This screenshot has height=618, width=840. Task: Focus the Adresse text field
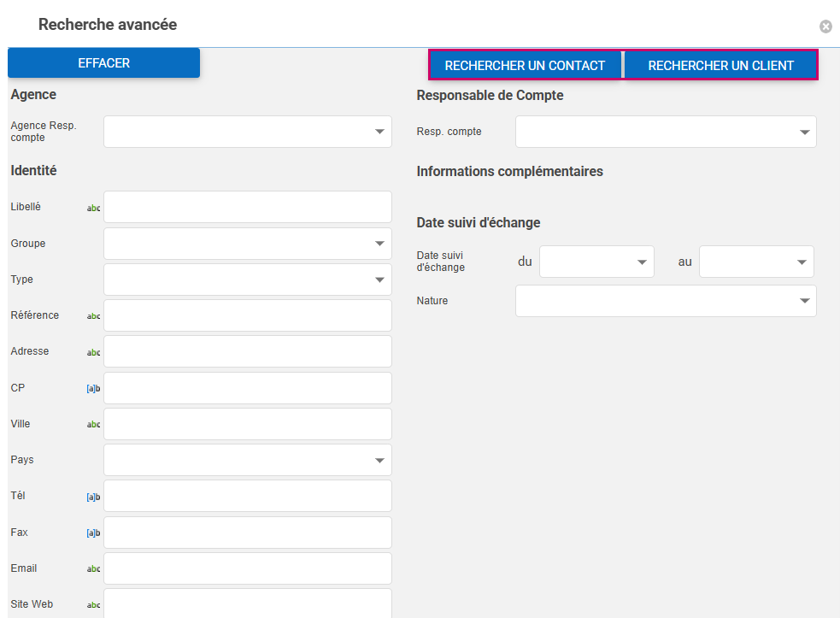click(x=247, y=351)
